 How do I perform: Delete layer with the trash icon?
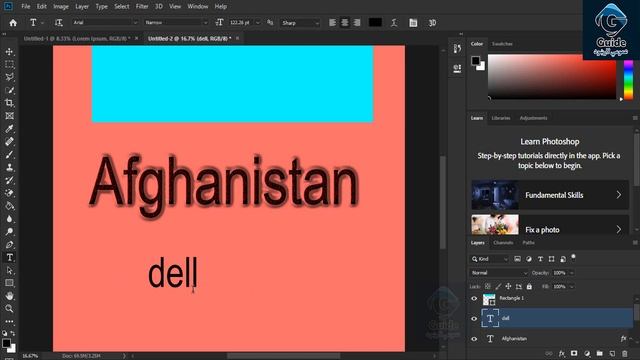point(624,353)
